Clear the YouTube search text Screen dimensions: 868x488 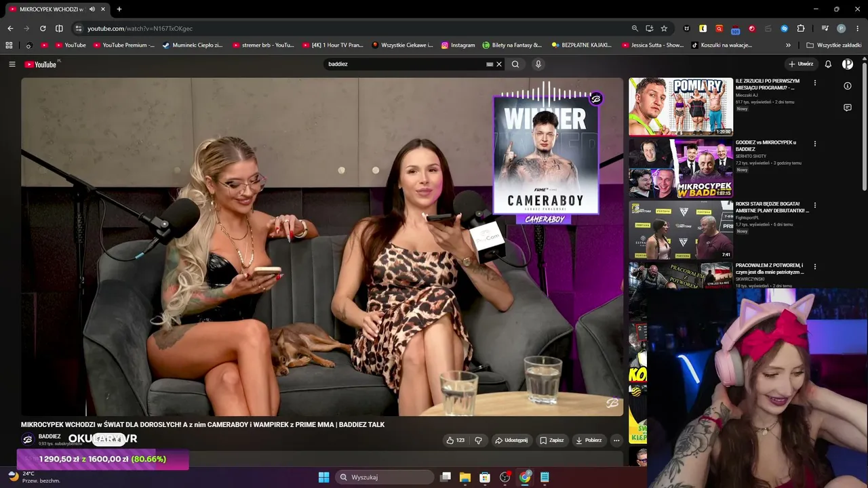click(499, 64)
